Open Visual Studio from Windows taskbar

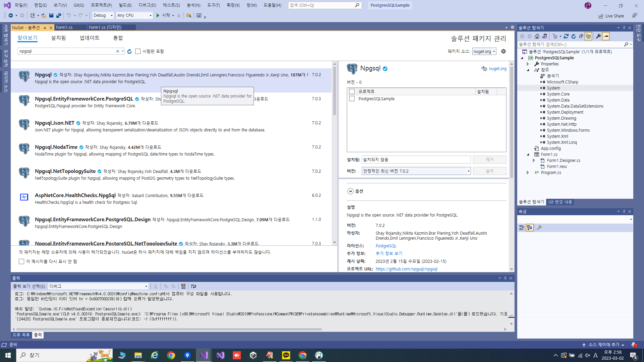coord(204,355)
